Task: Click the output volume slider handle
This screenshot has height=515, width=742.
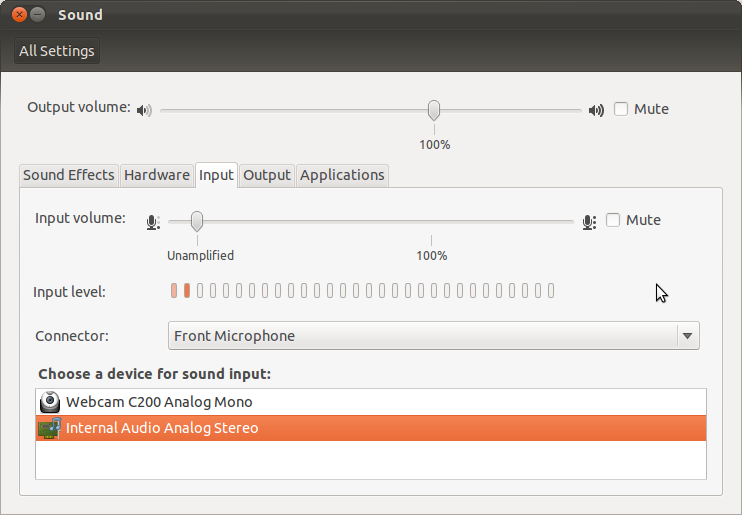Action: pyautogui.click(x=434, y=110)
